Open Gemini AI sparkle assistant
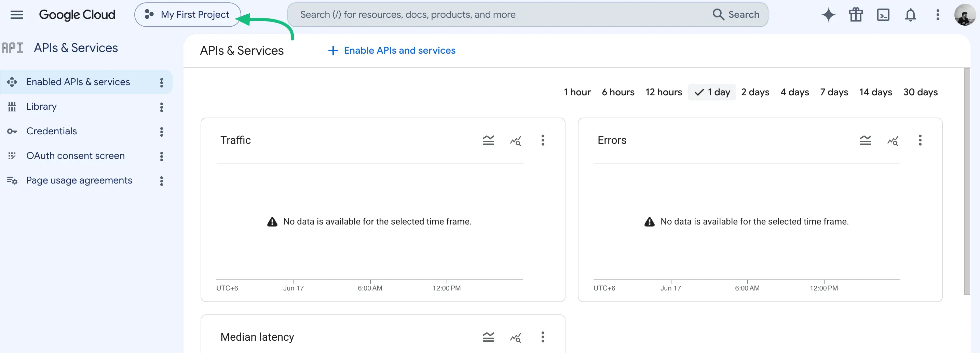Screen dimensions: 980x353 (828, 15)
